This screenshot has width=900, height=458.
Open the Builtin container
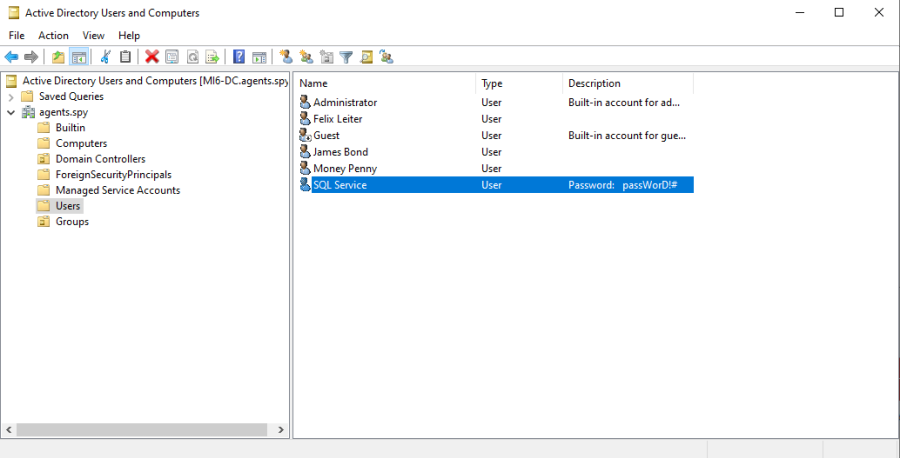click(70, 127)
